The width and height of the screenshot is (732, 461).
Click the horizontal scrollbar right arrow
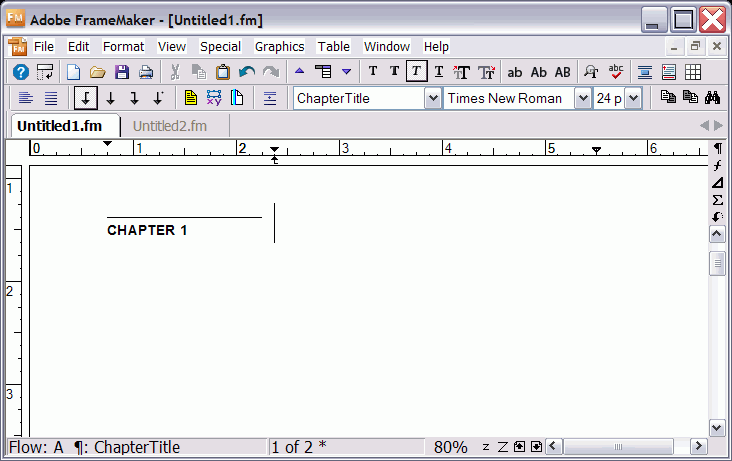698,447
